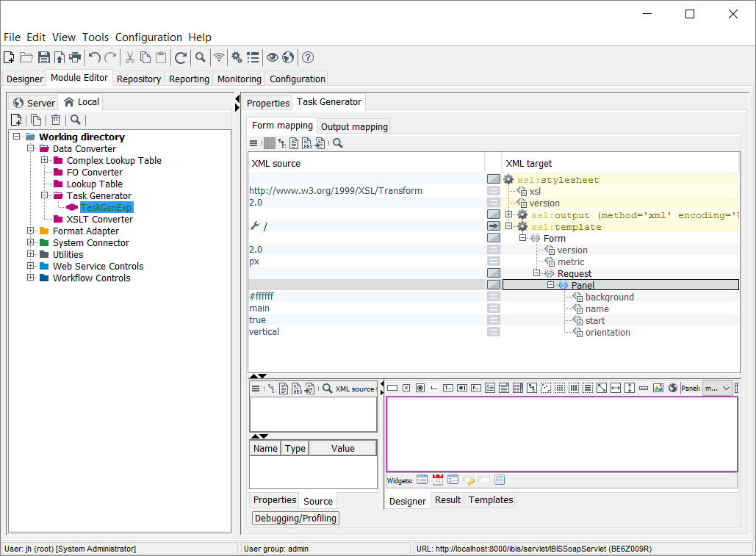Click the Debugging/Profiling button
The height and width of the screenshot is (556, 756).
295,519
